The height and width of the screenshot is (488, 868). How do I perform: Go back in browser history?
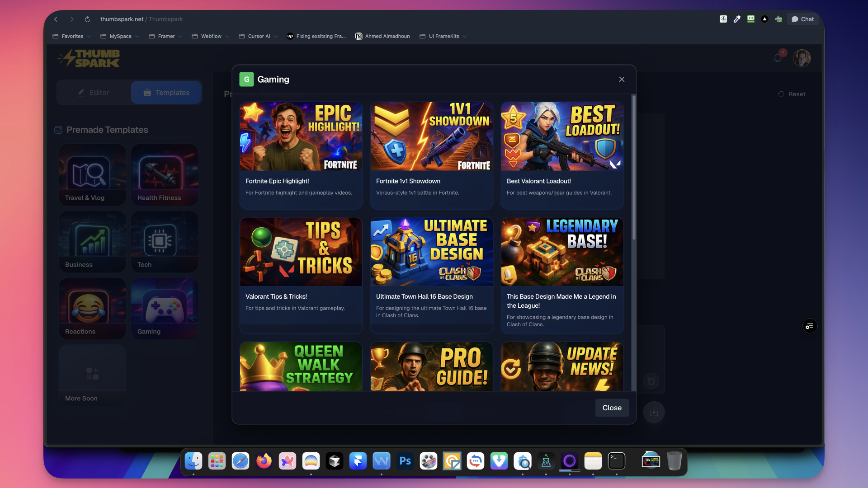click(x=56, y=19)
